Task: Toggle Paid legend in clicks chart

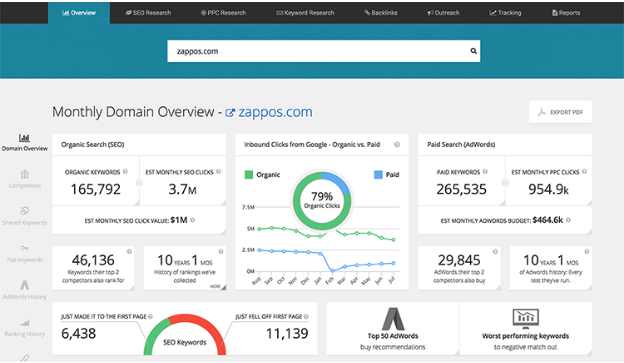Action: pos(386,175)
